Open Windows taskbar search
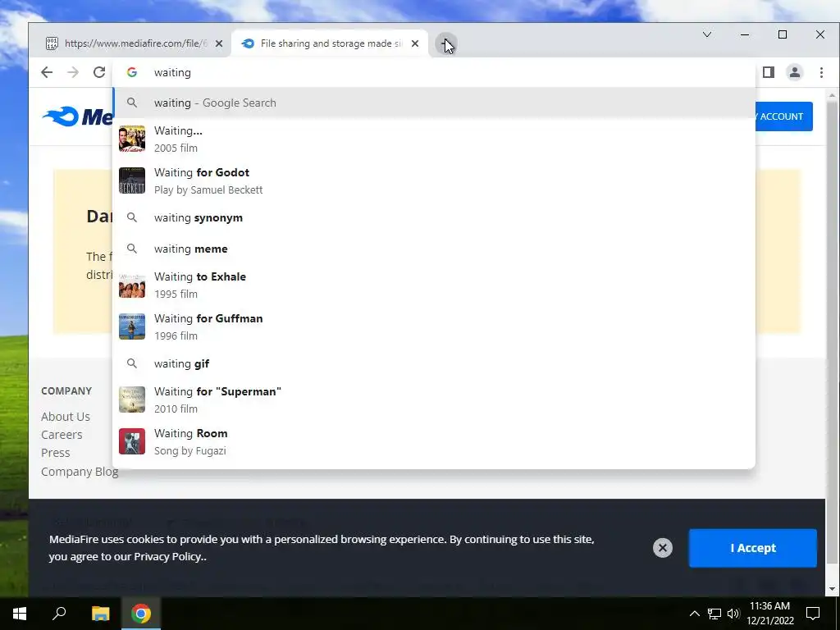 click(59, 614)
